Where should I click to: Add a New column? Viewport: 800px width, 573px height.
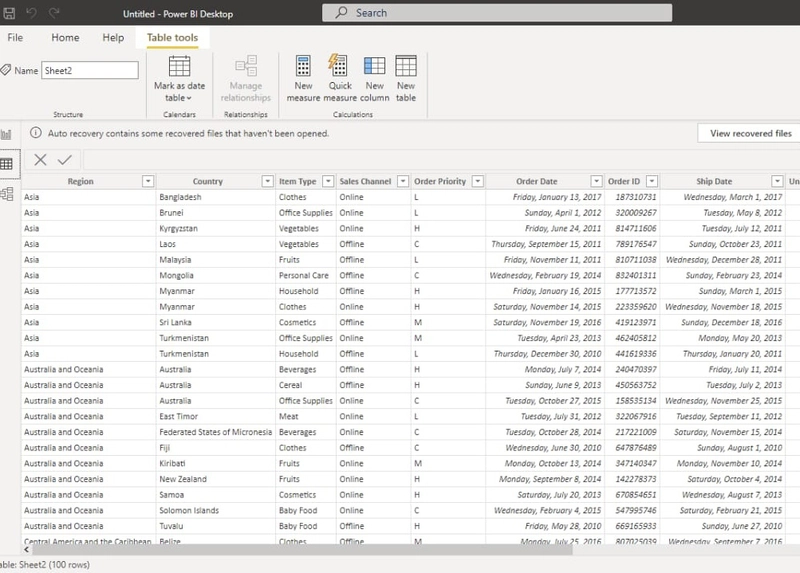(374, 79)
